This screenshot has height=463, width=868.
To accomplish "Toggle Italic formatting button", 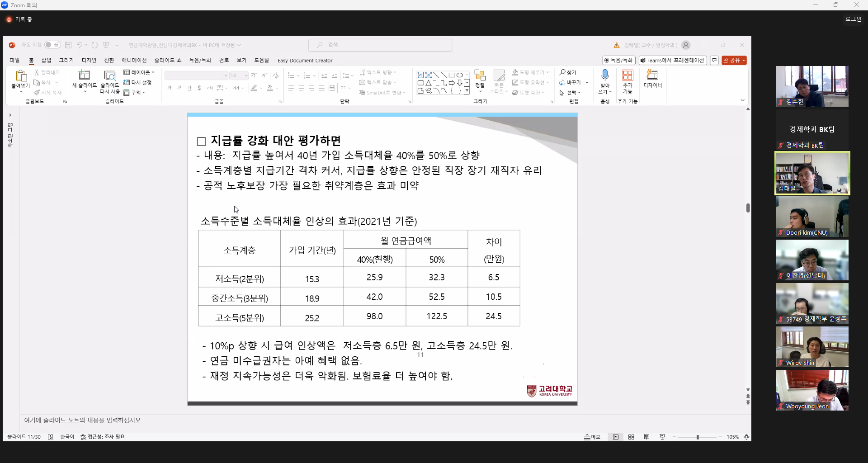I will 179,88.
